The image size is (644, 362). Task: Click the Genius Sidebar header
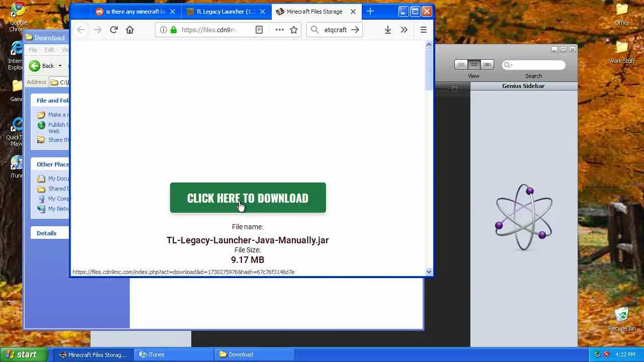click(523, 86)
